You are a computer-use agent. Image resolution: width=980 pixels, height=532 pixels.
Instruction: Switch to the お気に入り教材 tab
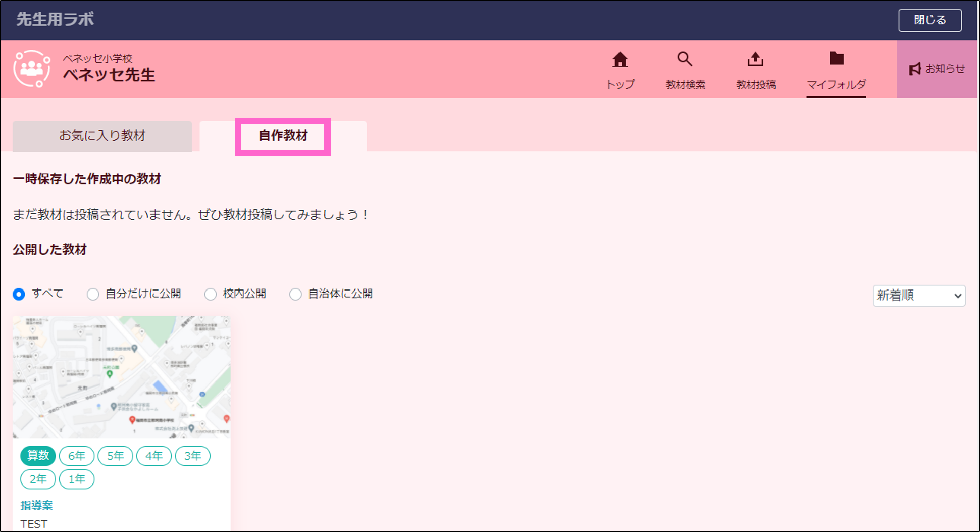point(102,136)
